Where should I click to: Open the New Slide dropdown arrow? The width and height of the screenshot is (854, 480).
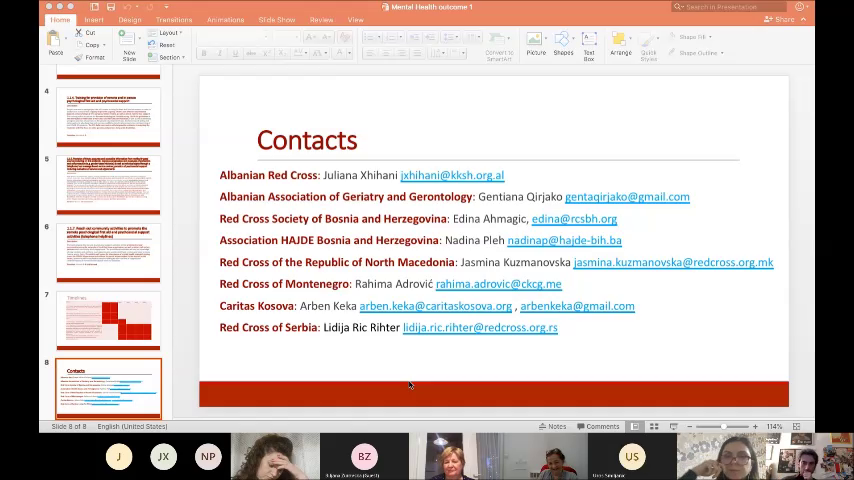[x=139, y=39]
